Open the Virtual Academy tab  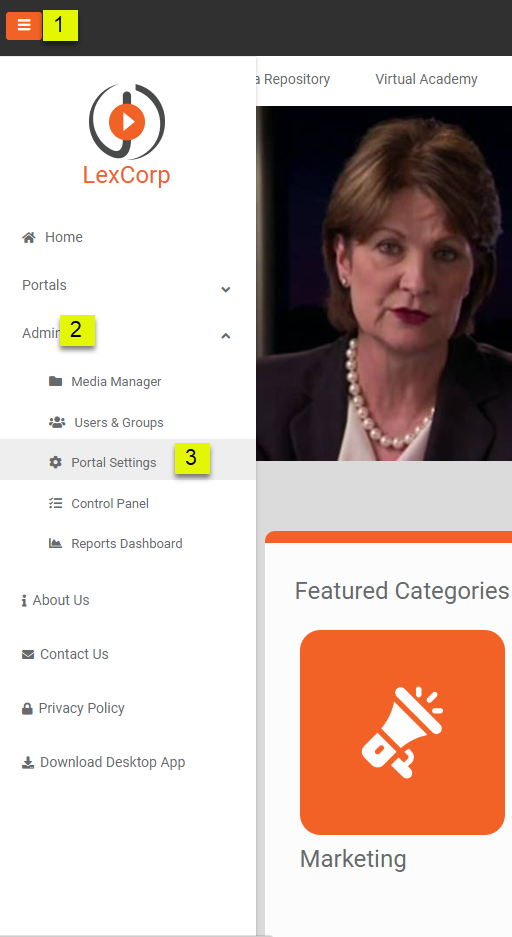426,79
